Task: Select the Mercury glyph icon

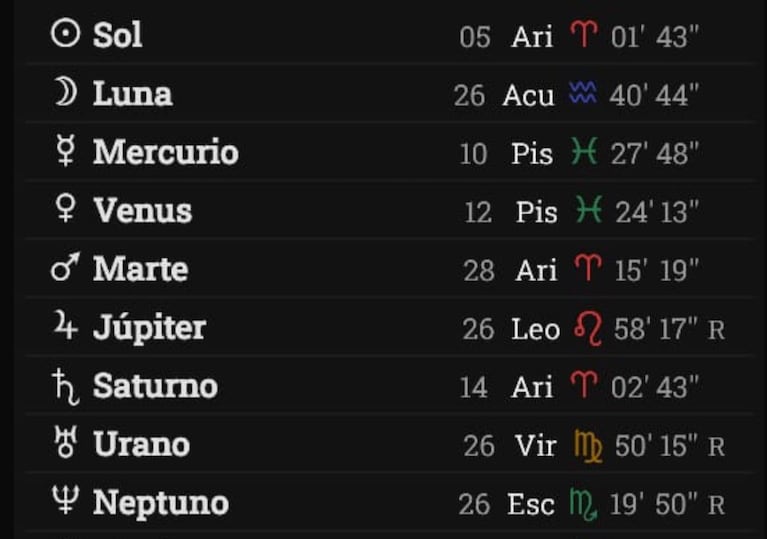Action: (x=66, y=153)
